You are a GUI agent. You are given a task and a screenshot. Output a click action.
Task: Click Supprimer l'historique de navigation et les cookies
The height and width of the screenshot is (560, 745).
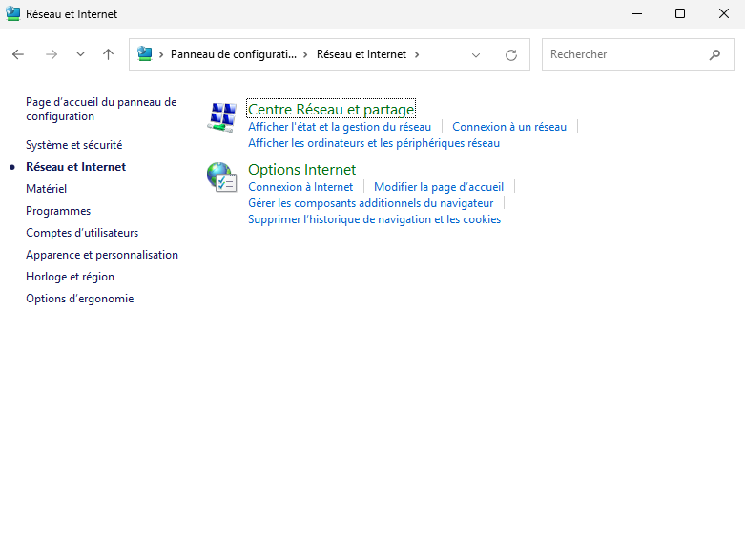coord(374,219)
